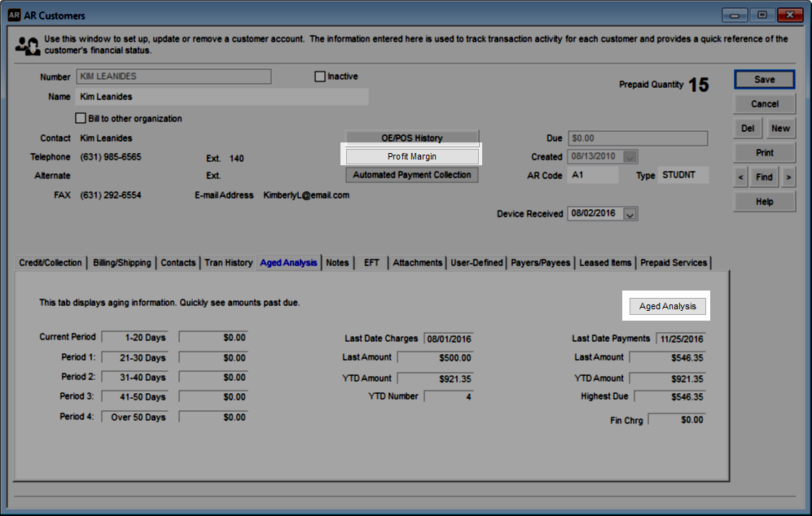Open Automated Payment Collection
This screenshot has width=812, height=516.
[412, 174]
